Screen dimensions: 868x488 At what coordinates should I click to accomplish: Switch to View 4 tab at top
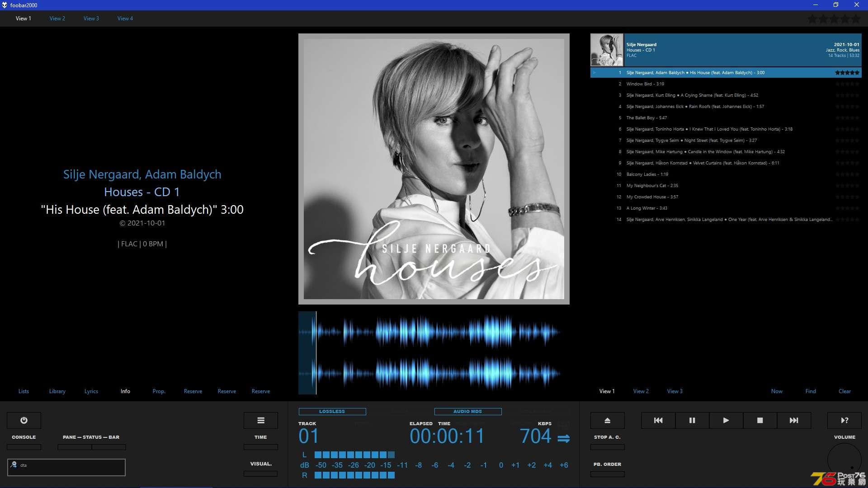[125, 19]
